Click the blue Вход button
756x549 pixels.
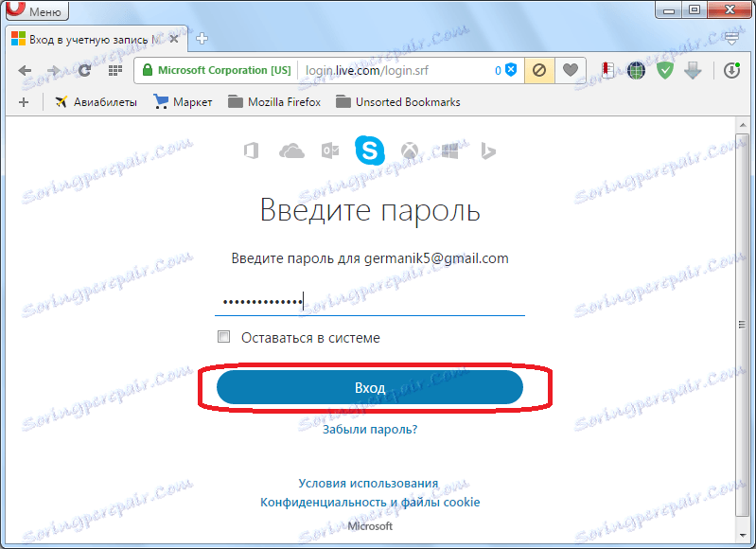370,387
